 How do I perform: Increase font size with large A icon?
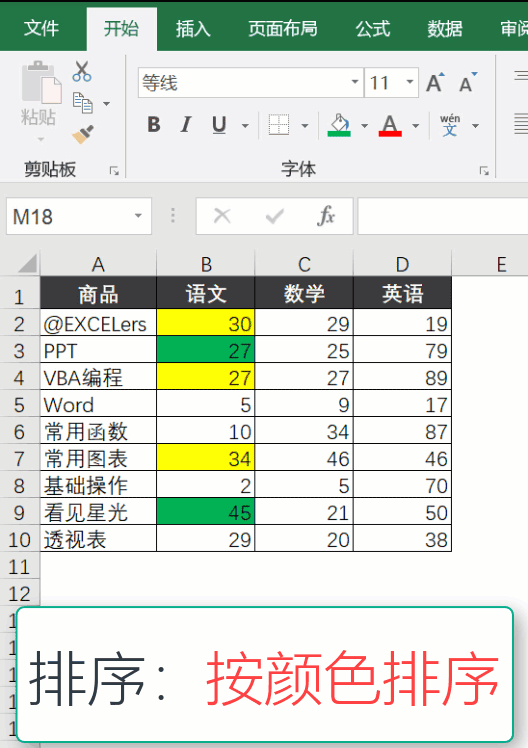435,83
